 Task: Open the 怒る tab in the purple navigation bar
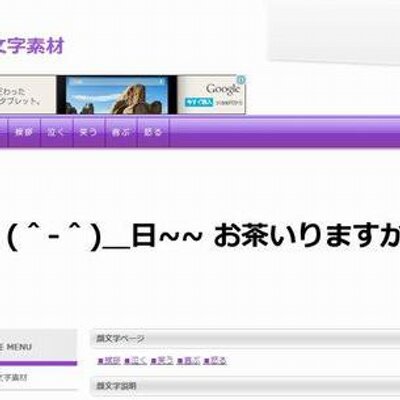click(x=153, y=132)
